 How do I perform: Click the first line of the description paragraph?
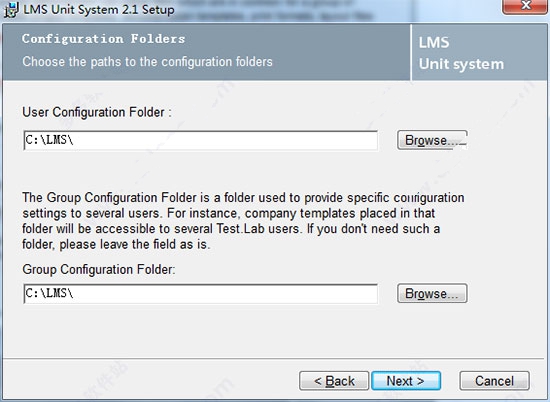[243, 197]
